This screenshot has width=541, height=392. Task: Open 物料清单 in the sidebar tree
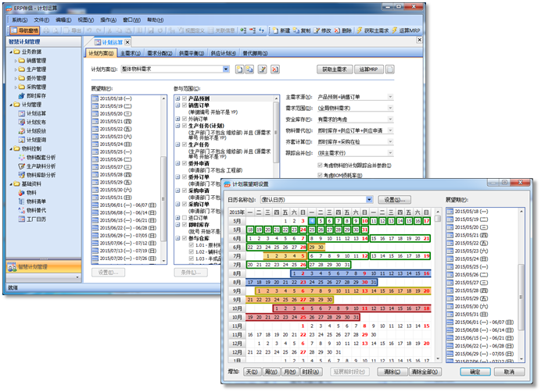[x=38, y=201]
